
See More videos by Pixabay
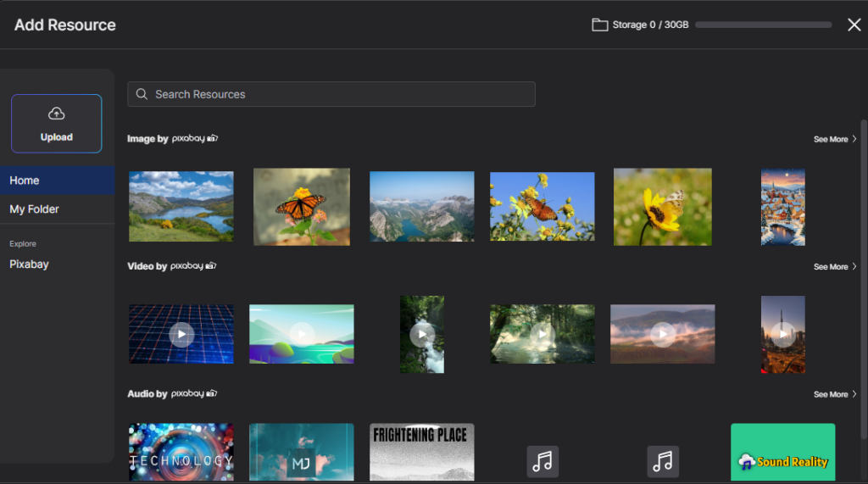(835, 266)
